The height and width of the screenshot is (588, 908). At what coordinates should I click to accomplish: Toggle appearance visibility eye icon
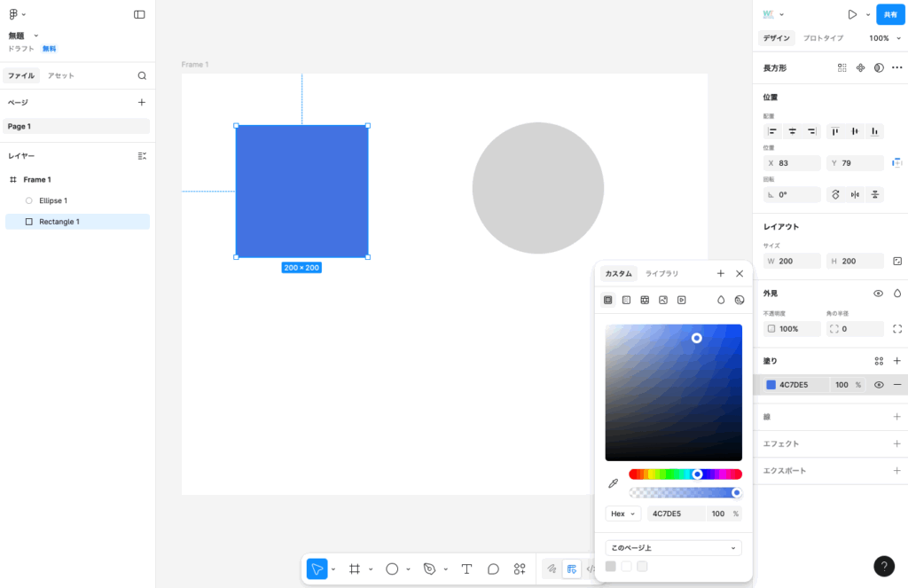click(878, 294)
